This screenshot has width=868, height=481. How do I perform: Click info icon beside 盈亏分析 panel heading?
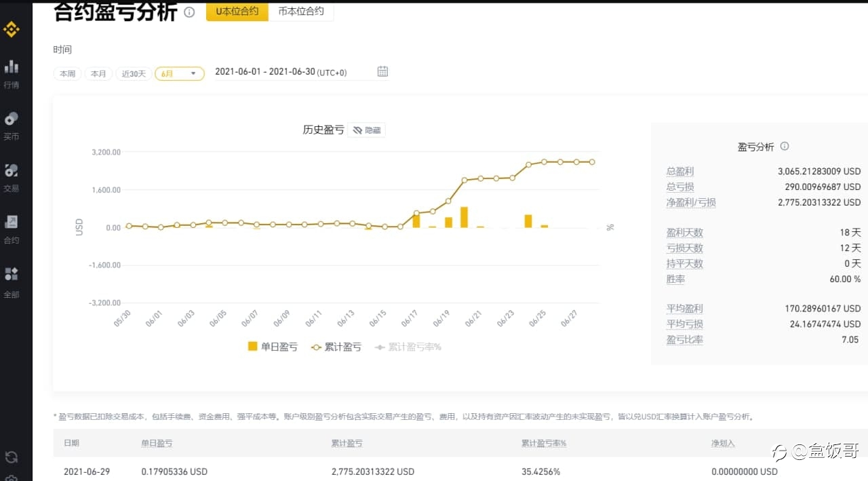coord(785,147)
